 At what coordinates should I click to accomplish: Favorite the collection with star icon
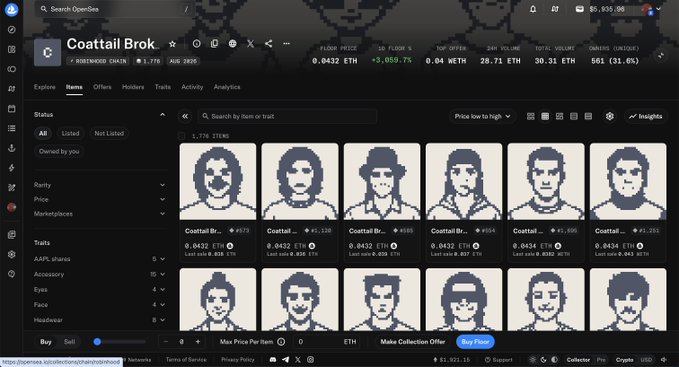[x=172, y=44]
